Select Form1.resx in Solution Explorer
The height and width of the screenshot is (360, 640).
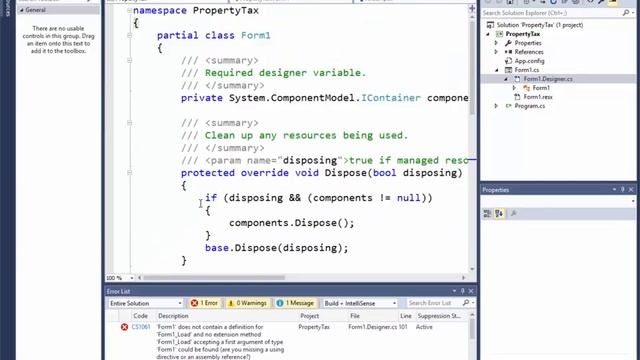[538, 97]
